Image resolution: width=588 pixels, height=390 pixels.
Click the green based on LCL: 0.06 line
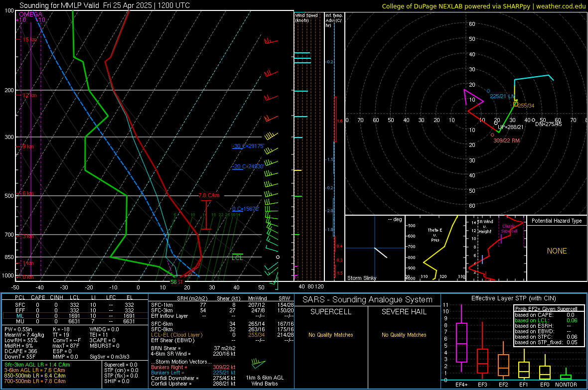point(546,320)
